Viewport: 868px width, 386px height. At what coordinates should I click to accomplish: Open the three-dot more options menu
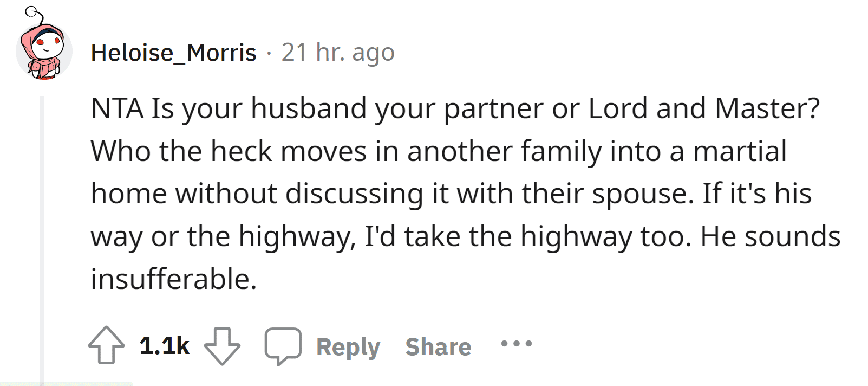tap(517, 343)
